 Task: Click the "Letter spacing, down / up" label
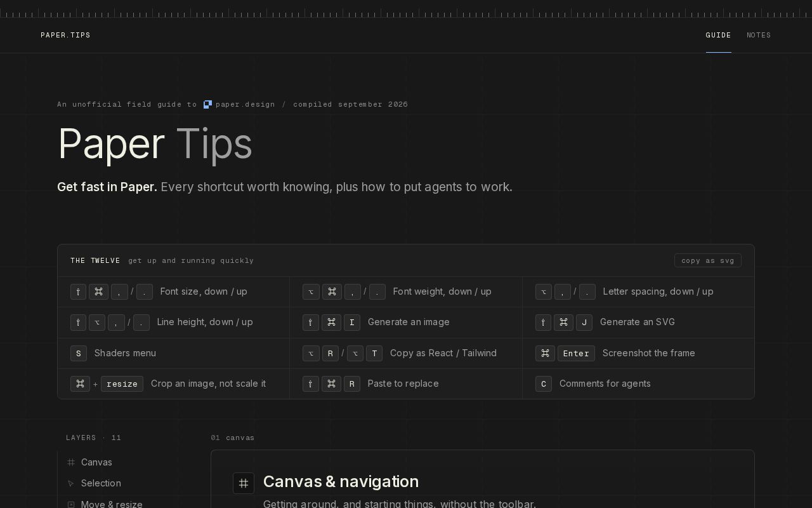pyautogui.click(x=658, y=291)
